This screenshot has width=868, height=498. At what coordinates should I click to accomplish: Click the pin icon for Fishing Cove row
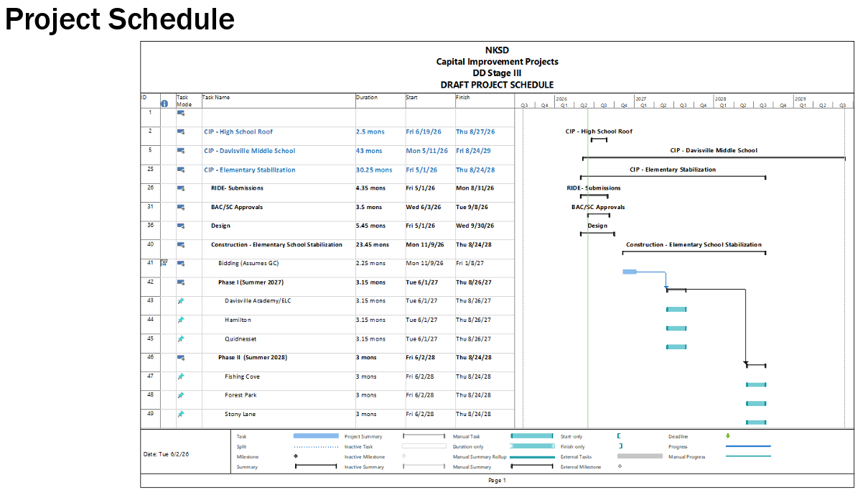(181, 377)
